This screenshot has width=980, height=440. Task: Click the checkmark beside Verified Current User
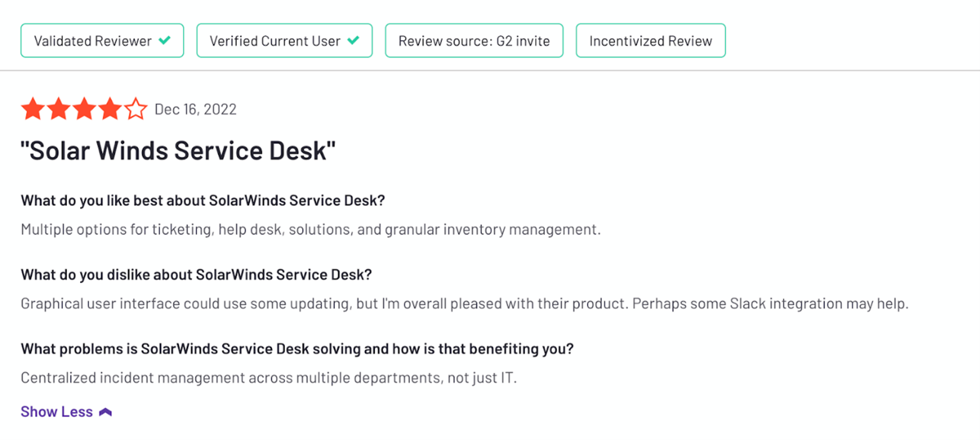pos(354,40)
